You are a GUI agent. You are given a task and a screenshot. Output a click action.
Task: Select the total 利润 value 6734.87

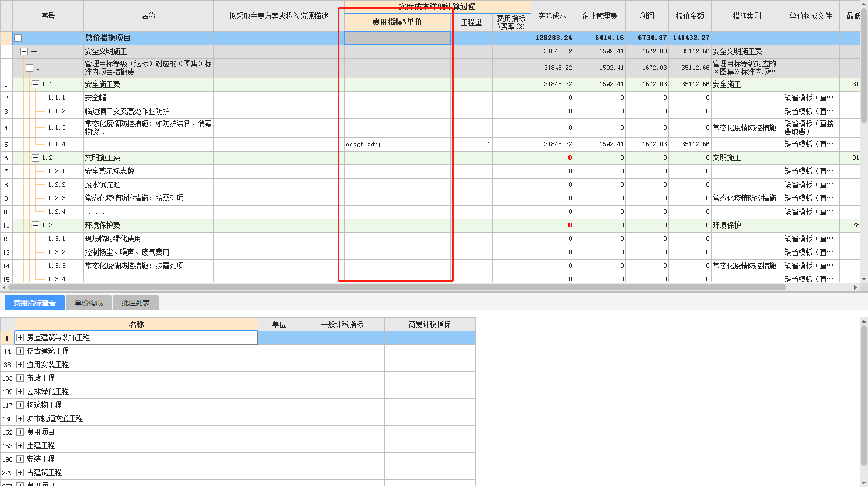[x=647, y=38]
